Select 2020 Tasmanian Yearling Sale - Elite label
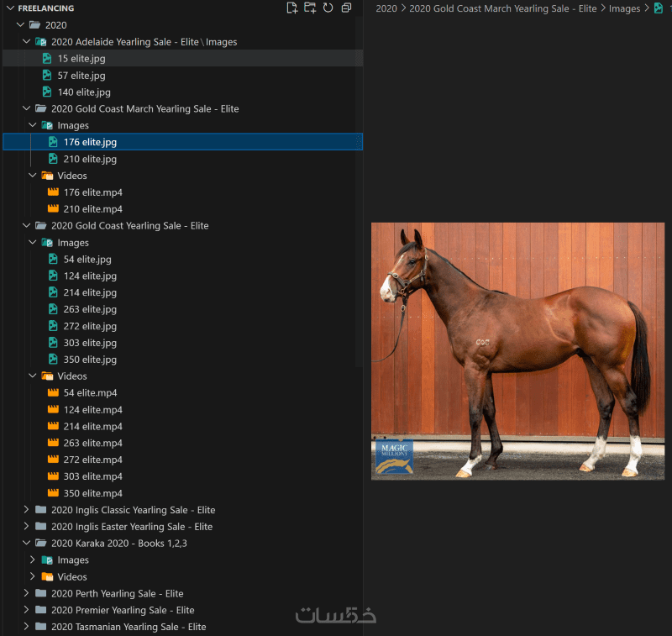The width and height of the screenshot is (672, 636). (129, 627)
